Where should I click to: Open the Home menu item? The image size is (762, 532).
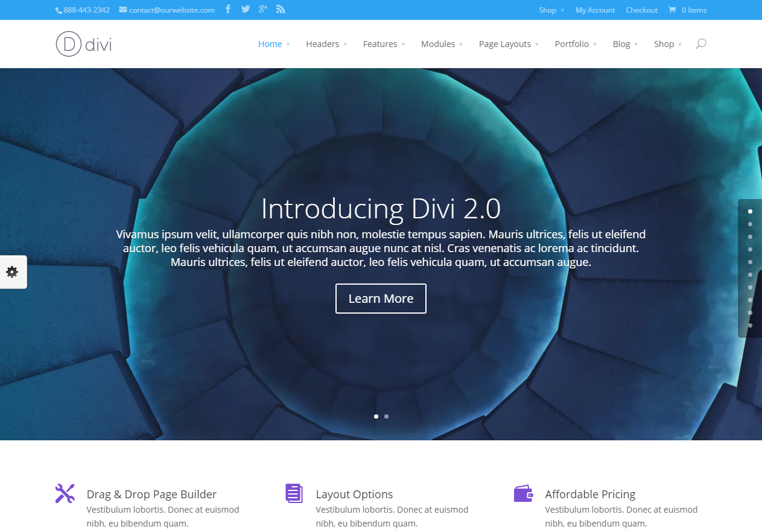click(x=270, y=44)
